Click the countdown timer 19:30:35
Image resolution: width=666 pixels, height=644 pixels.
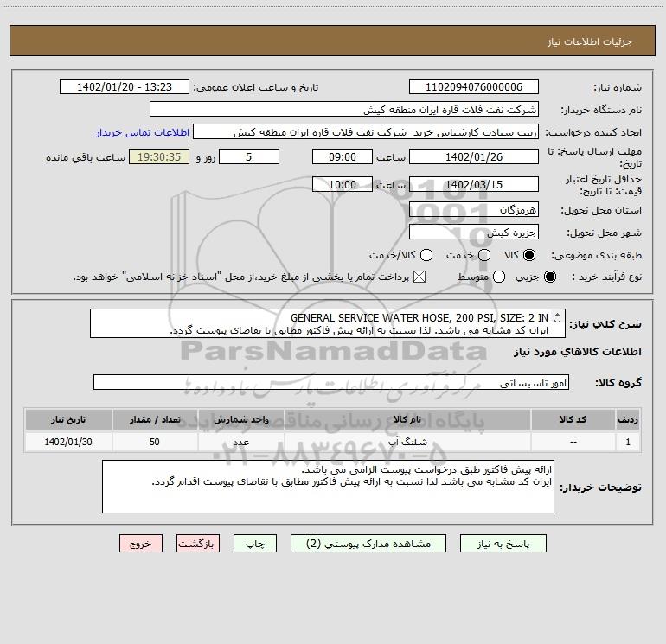[x=159, y=157]
